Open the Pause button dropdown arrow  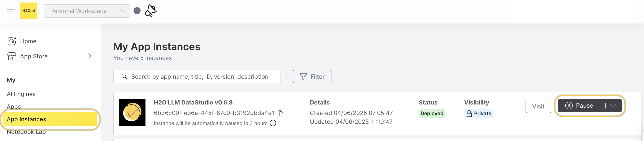(614, 106)
